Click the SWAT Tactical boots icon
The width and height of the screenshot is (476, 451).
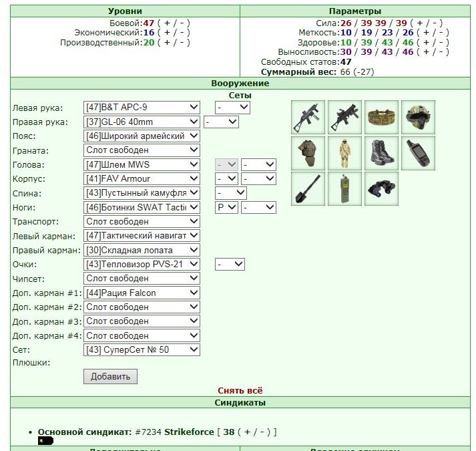[x=381, y=153]
